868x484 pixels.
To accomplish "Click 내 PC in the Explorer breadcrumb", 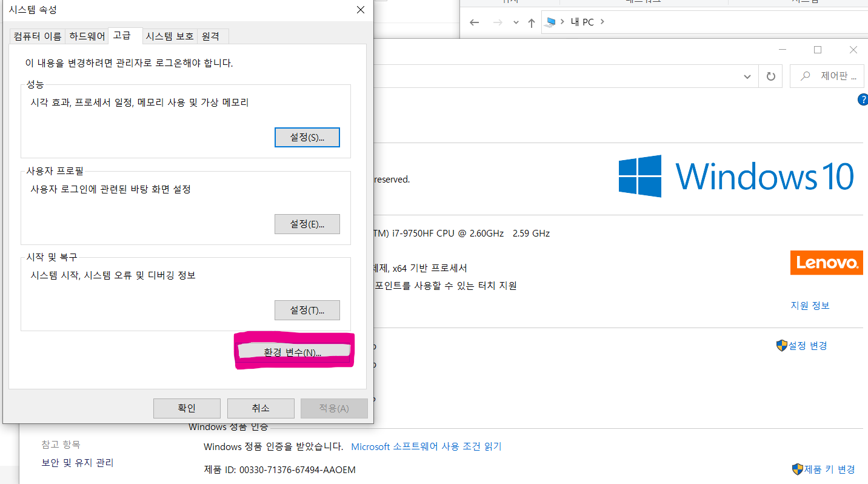I will pyautogui.click(x=583, y=22).
